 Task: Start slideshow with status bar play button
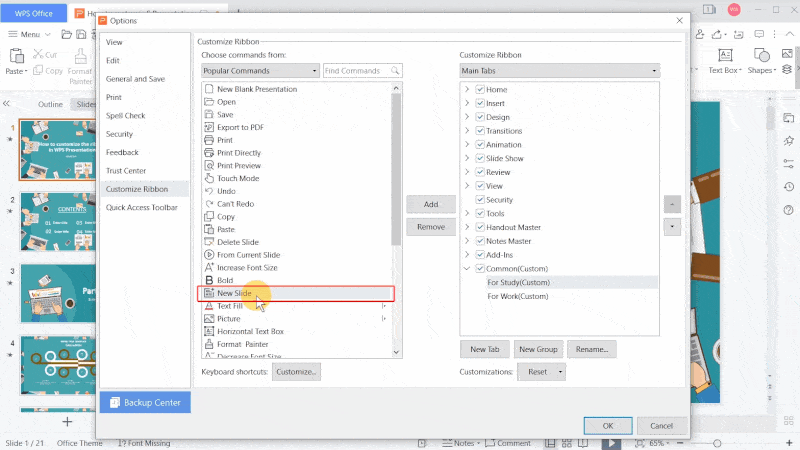click(611, 443)
